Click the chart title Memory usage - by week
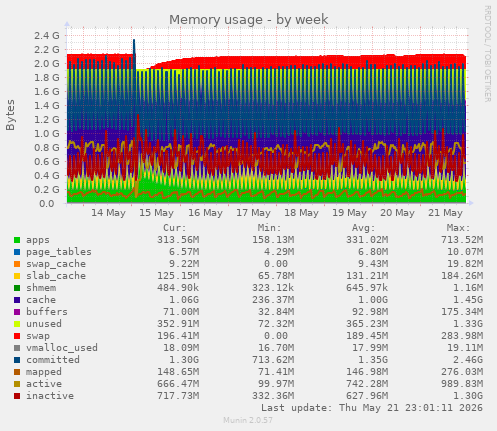The image size is (497, 431). click(x=249, y=20)
